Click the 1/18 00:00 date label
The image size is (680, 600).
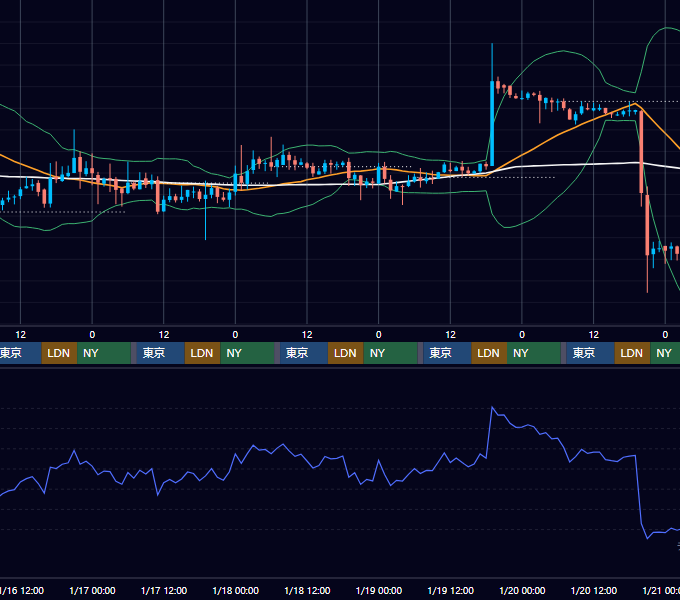click(235, 590)
